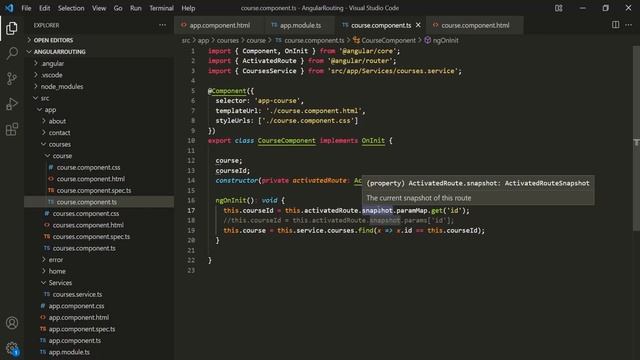This screenshot has width=640, height=360.
Task: Collapse the app folder in Explorer
Action: [x=99, y=110]
